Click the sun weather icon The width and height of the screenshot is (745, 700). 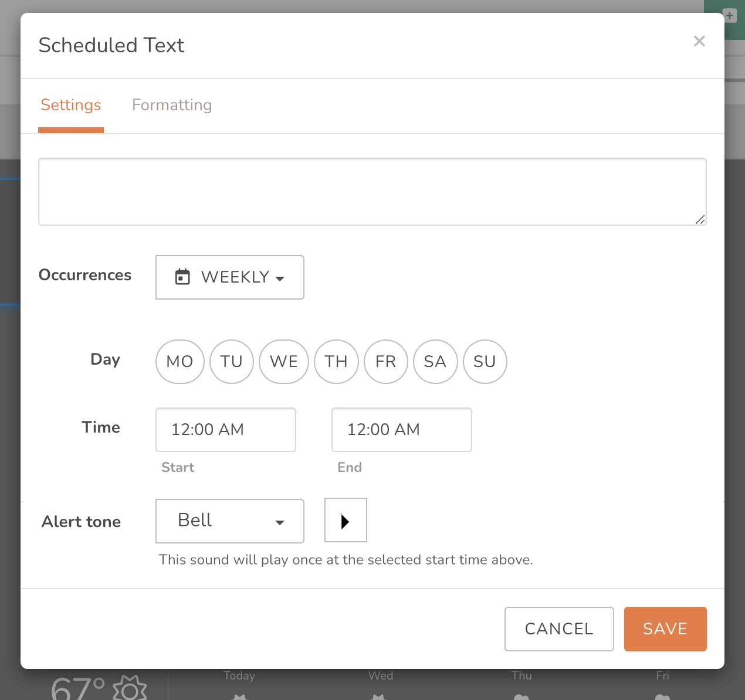130,688
